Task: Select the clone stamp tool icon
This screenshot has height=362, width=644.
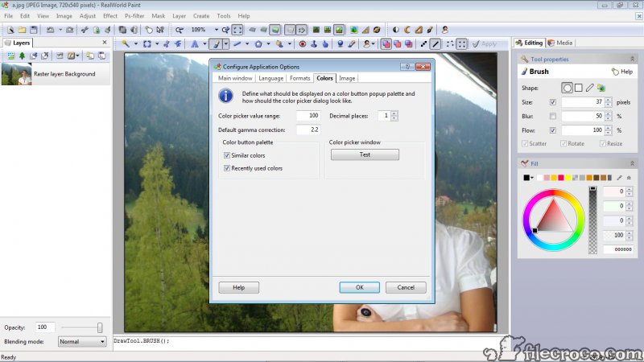Action: pyautogui.click(x=314, y=43)
